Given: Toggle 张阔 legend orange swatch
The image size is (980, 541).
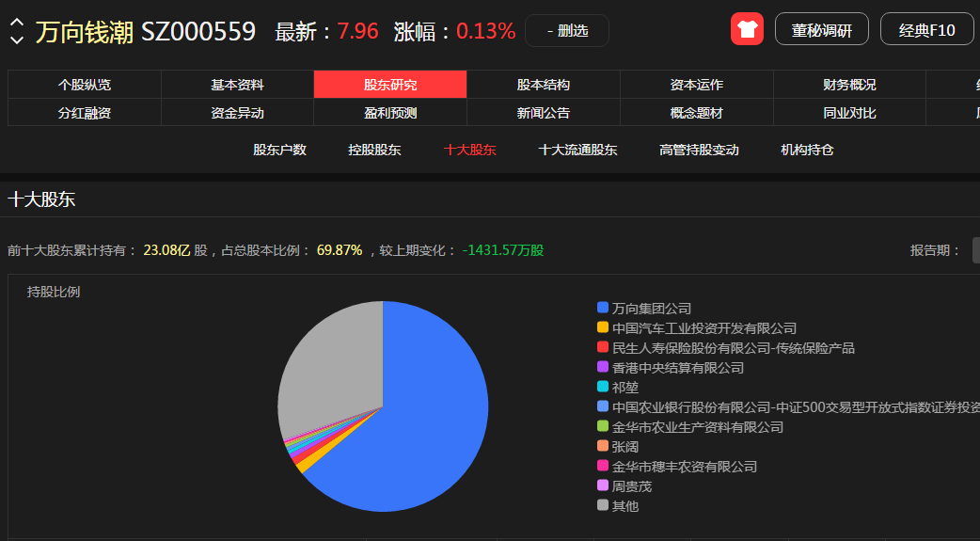Looking at the screenshot, I should (x=603, y=446).
